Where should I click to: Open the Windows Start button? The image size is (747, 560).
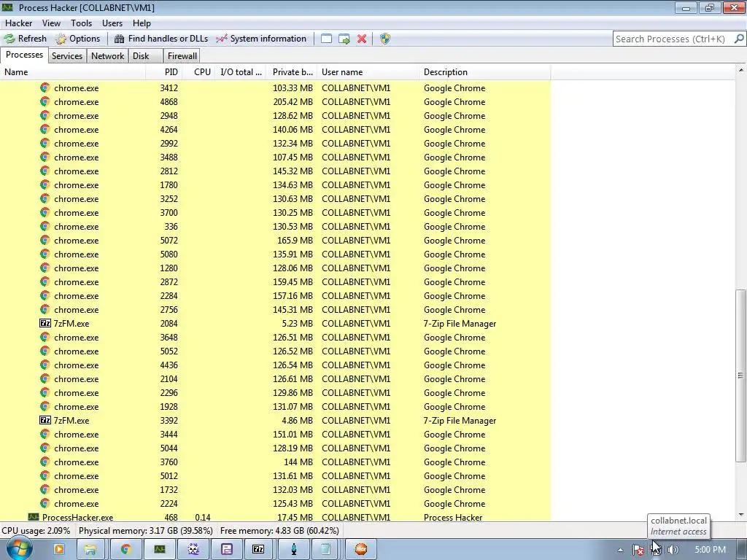click(x=19, y=549)
